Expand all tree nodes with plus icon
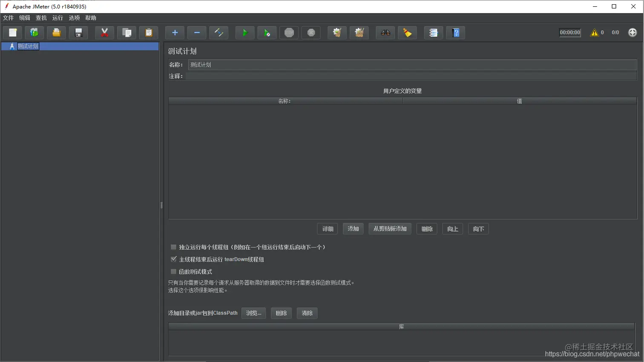The image size is (644, 362). tap(175, 32)
